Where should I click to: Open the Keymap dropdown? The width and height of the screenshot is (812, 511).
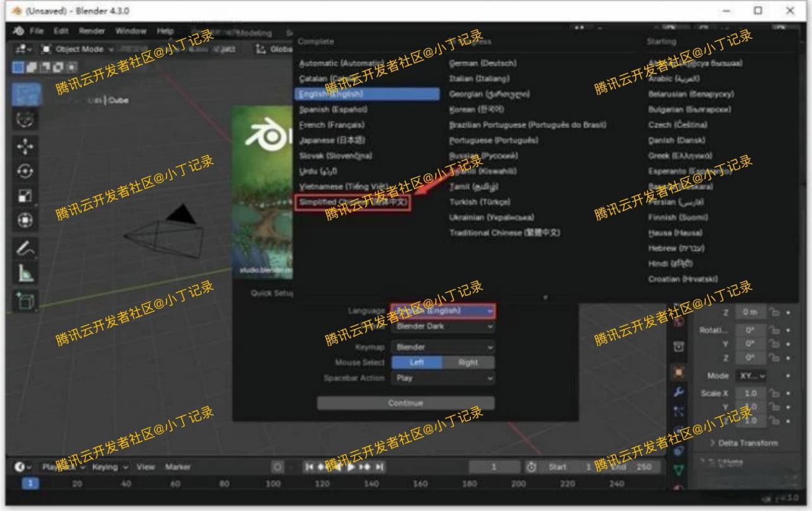click(442, 347)
